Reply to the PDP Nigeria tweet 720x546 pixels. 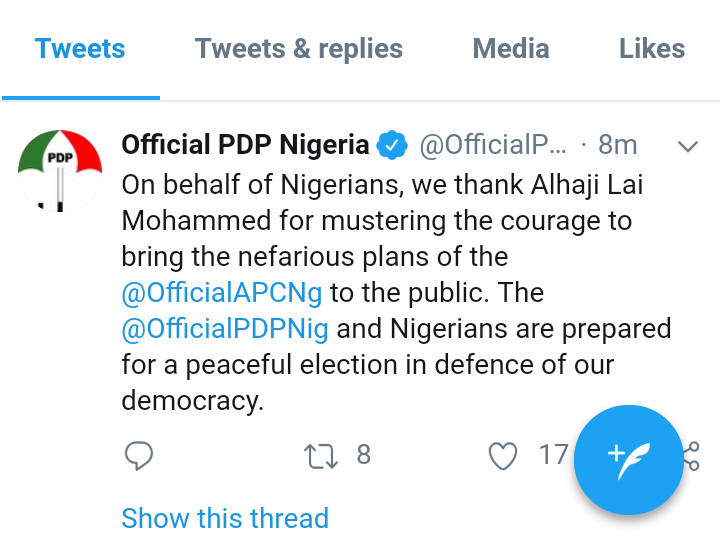(x=139, y=456)
